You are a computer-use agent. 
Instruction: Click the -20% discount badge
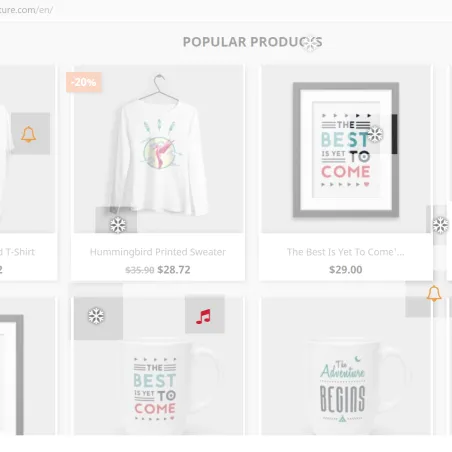84,82
